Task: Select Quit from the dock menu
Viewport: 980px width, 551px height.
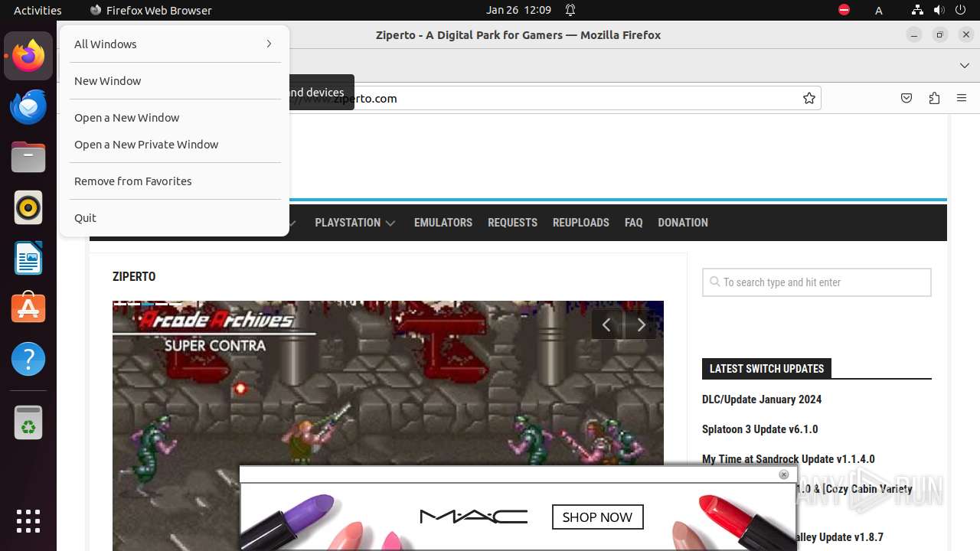Action: click(175, 218)
